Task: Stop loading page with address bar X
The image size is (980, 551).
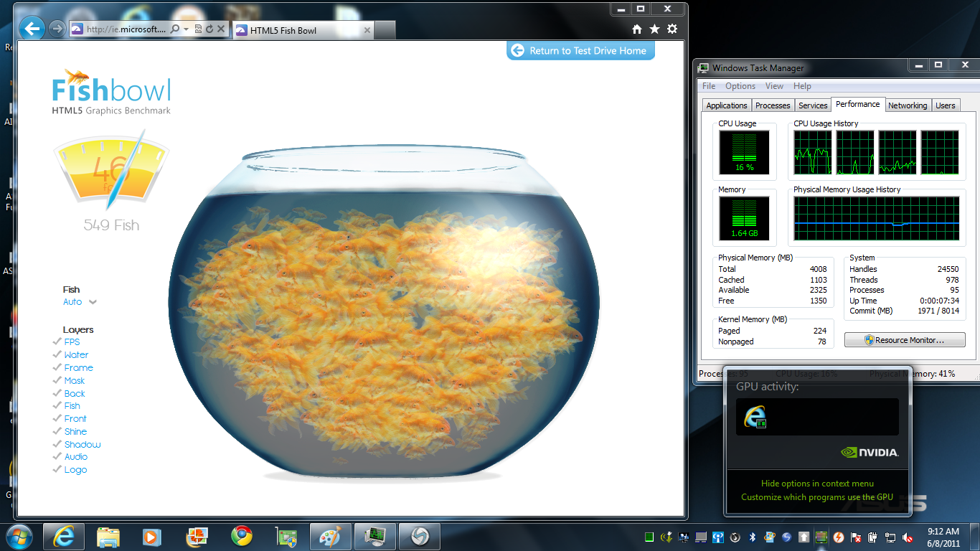Action: 221,29
